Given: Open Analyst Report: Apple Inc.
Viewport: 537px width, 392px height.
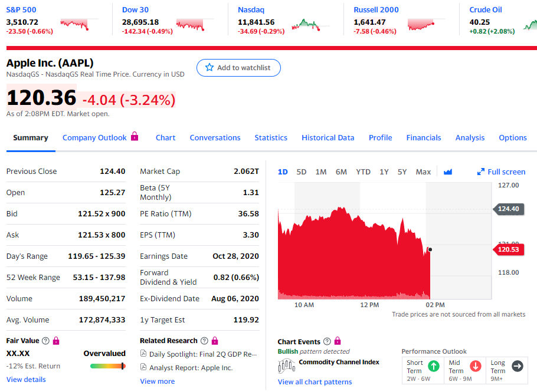Looking at the screenshot, I should 191,368.
